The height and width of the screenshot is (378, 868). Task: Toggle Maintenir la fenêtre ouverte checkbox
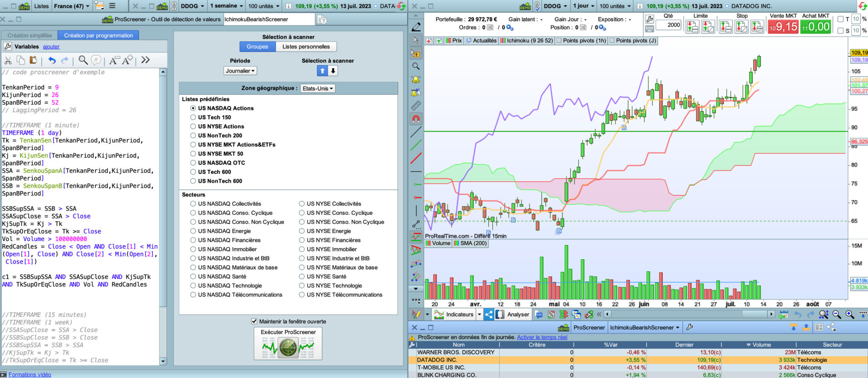pos(254,321)
